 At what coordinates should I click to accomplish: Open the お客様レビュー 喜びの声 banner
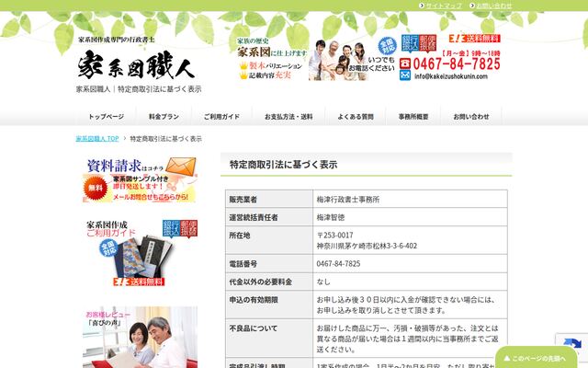[x=140, y=338]
